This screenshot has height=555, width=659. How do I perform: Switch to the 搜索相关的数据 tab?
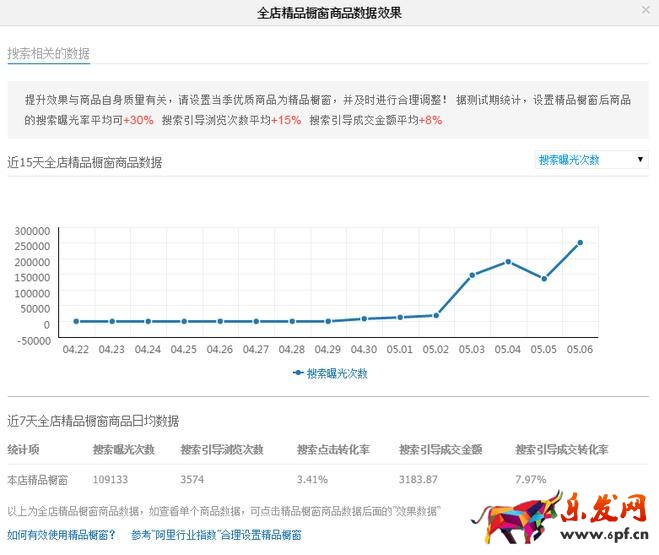[x=48, y=53]
